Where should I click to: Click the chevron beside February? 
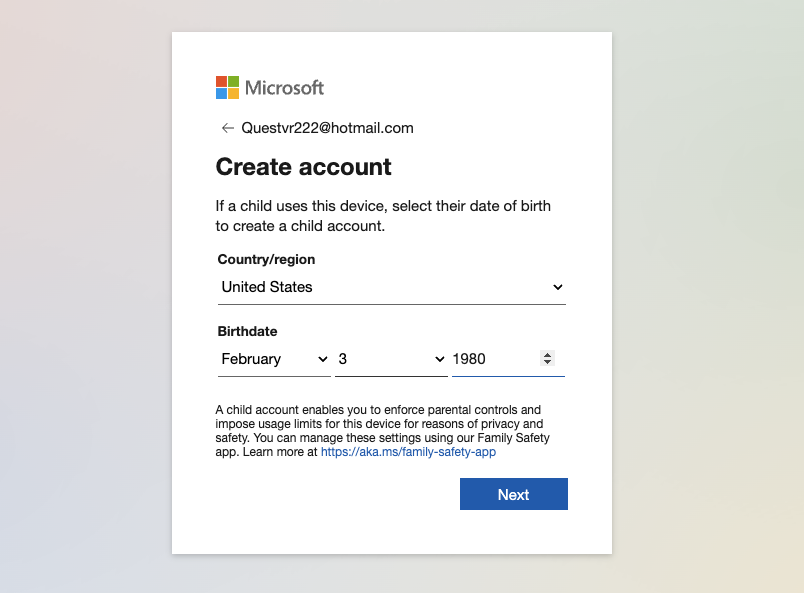323,359
